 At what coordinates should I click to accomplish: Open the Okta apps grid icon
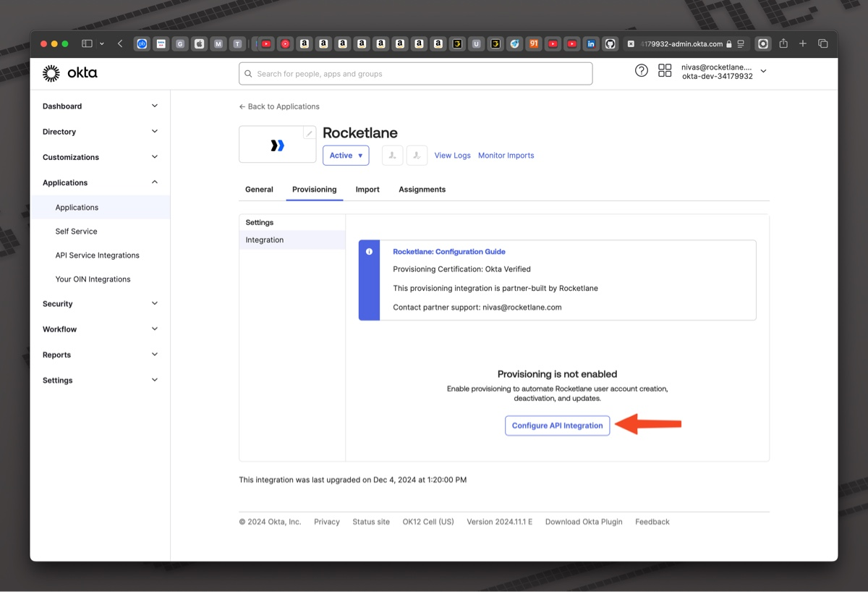[x=665, y=71]
